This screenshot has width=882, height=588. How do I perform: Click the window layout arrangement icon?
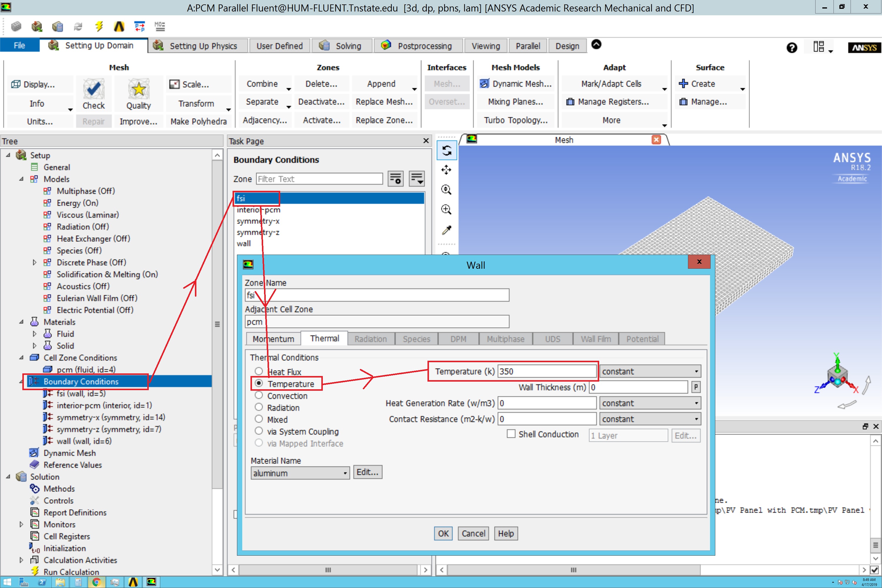(818, 47)
